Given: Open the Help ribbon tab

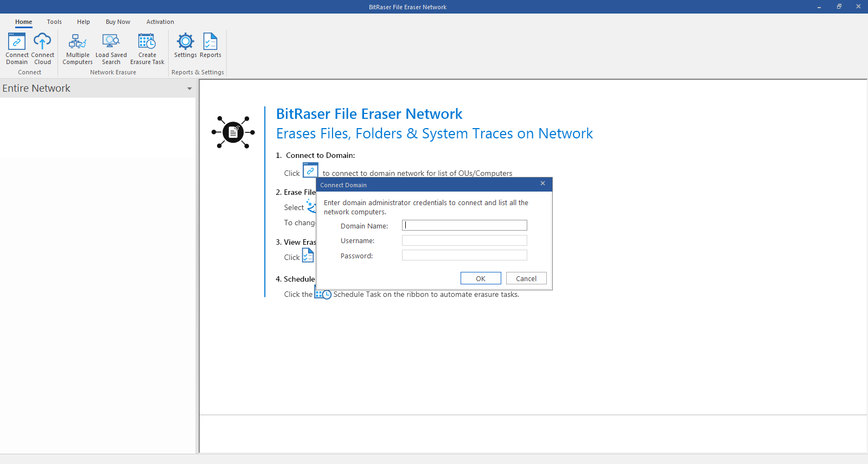Looking at the screenshot, I should tap(84, 22).
